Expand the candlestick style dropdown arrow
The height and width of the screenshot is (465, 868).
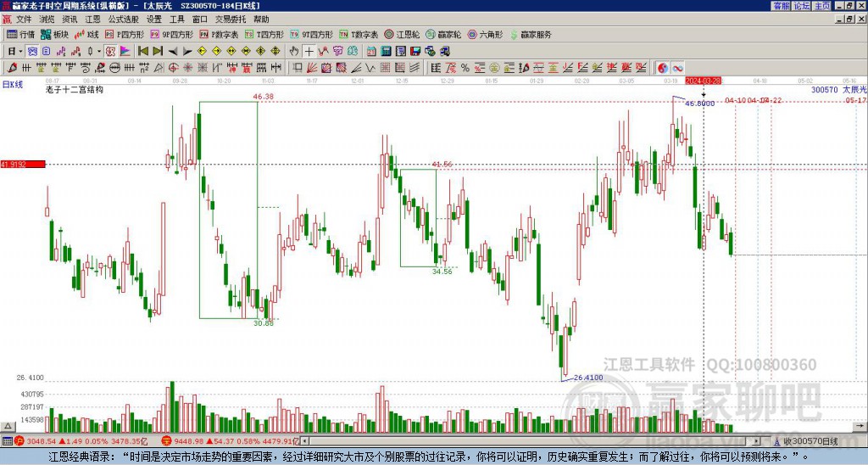tap(99, 52)
